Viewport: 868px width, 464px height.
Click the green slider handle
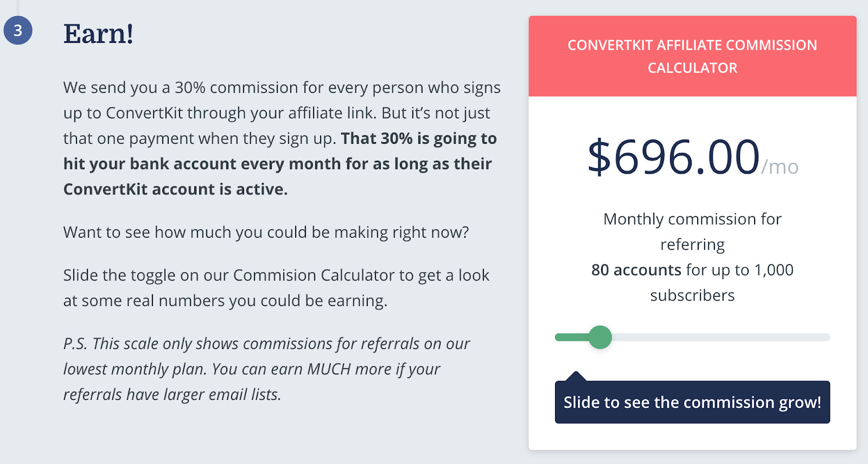(600, 337)
